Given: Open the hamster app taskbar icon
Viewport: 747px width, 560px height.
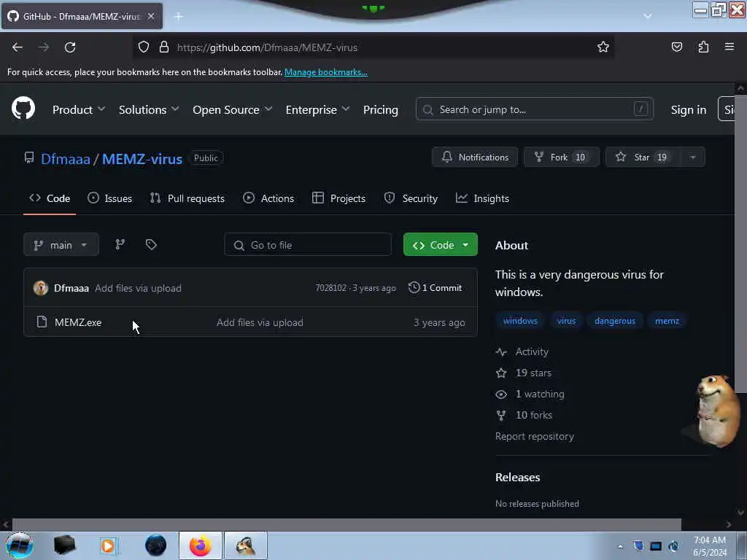Looking at the screenshot, I should [x=246, y=545].
